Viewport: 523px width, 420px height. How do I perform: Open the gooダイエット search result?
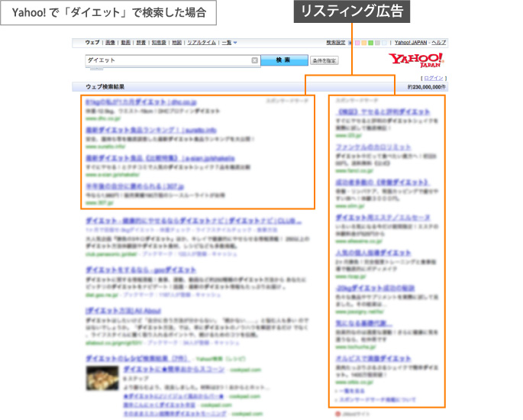tap(140, 270)
